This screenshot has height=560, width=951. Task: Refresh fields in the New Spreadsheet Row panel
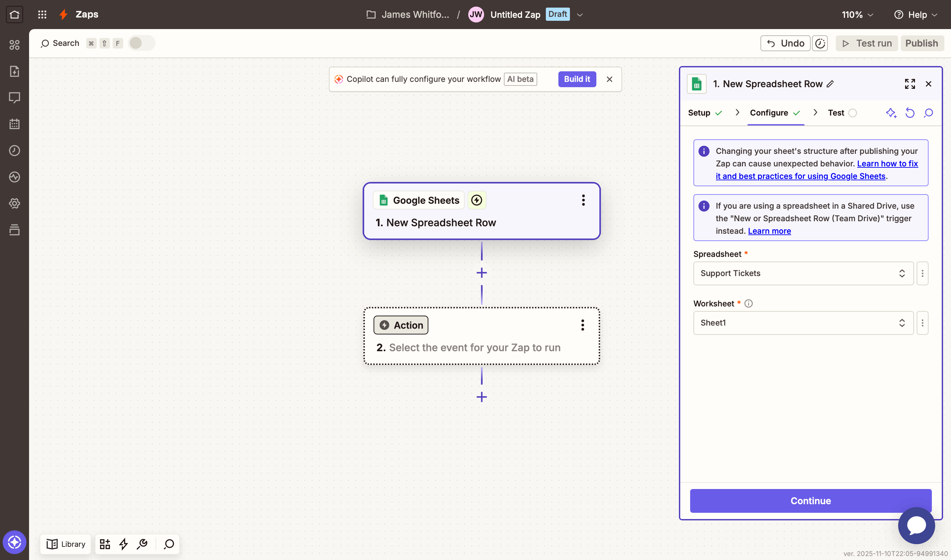coord(910,113)
